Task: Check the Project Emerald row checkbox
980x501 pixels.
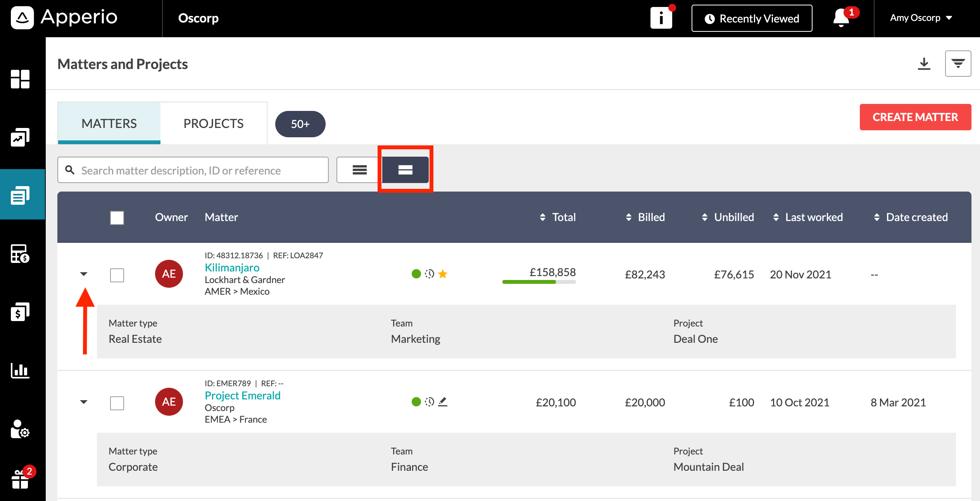Action: (x=117, y=403)
